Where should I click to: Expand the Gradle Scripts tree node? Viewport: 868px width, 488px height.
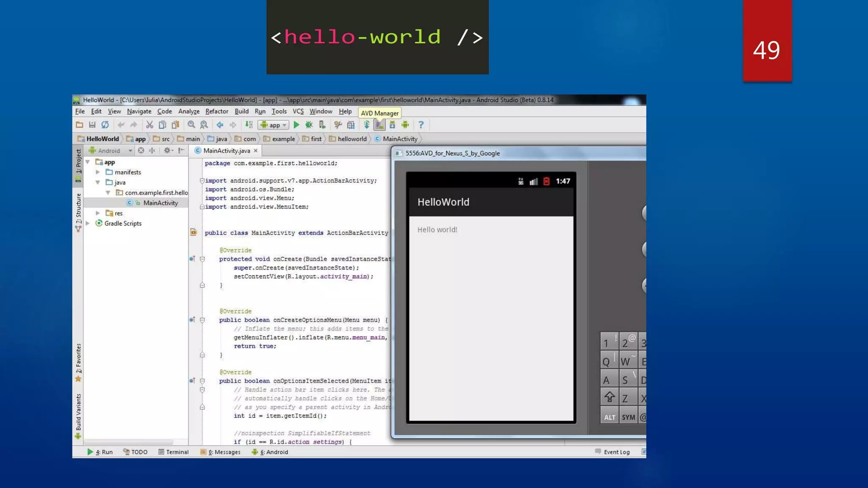(88, 224)
